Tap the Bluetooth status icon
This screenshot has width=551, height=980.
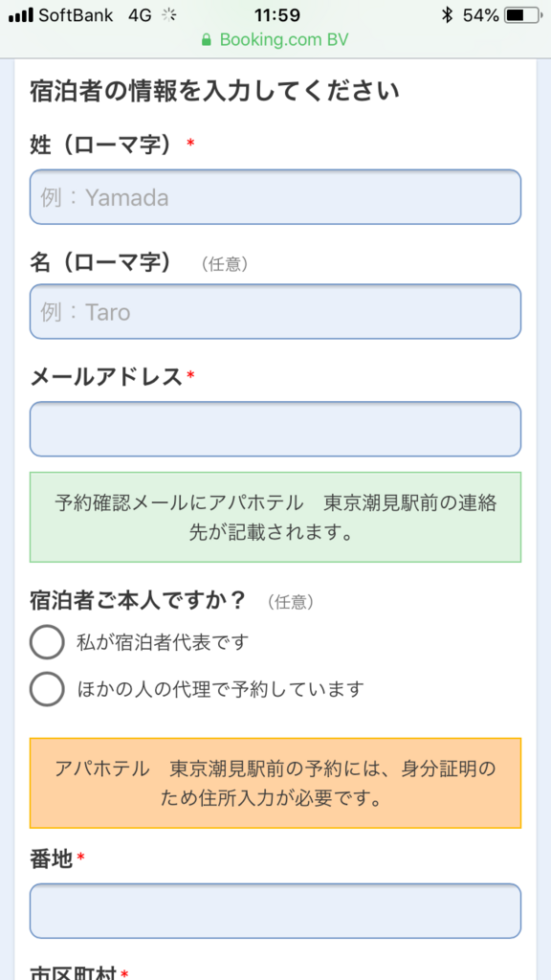[x=447, y=15]
